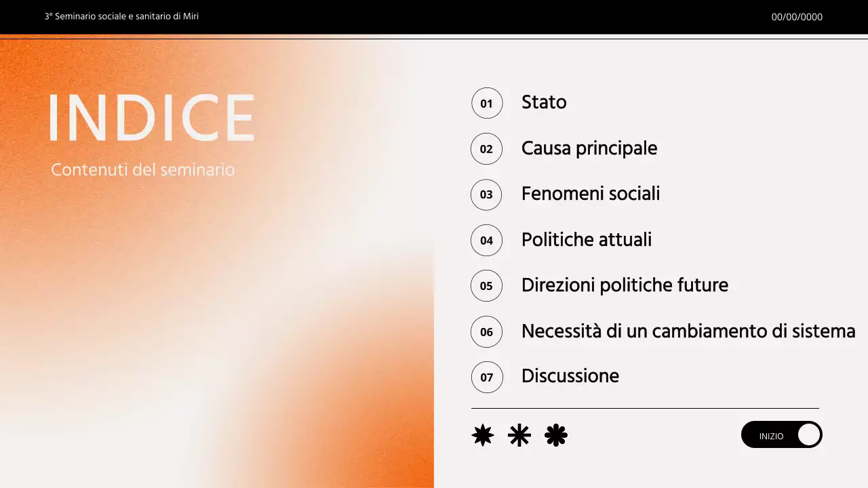Click the knob of the INIZIO slider control
The width and height of the screenshot is (868, 488).
pyautogui.click(x=808, y=434)
